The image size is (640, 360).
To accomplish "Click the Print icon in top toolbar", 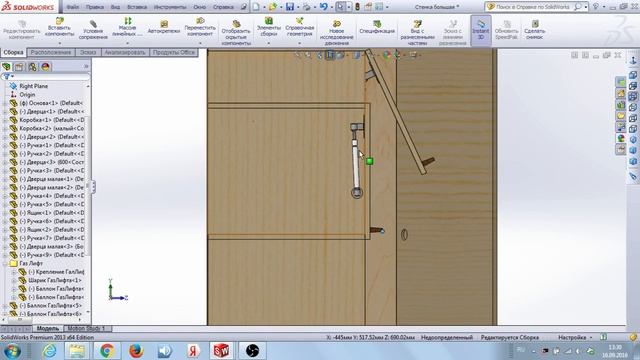I will point(307,7).
